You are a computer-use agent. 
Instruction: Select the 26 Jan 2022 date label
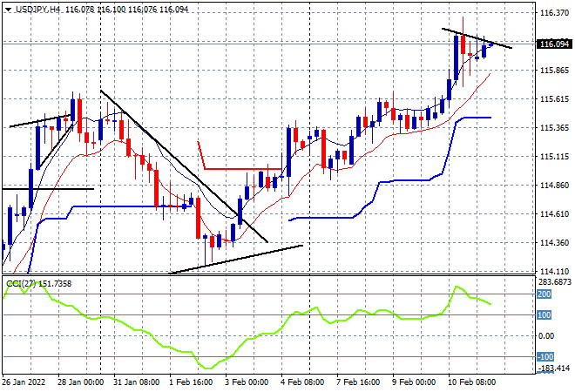(24, 382)
